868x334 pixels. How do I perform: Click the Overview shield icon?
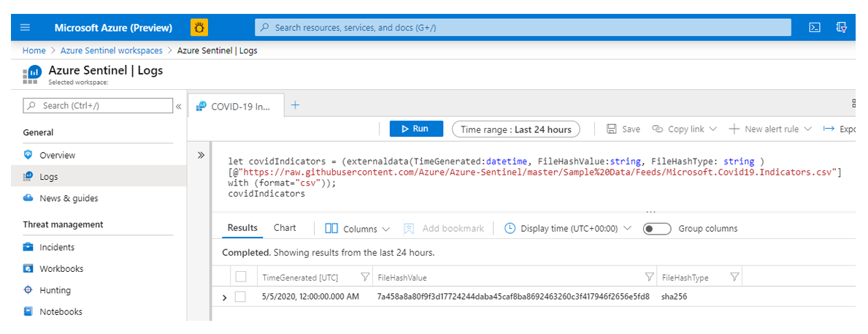[x=28, y=155]
